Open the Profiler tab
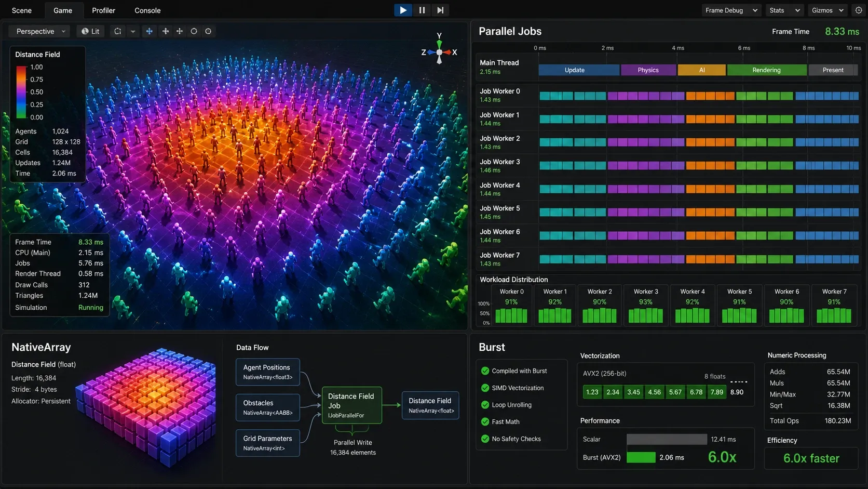The height and width of the screenshot is (489, 868). [x=104, y=10]
